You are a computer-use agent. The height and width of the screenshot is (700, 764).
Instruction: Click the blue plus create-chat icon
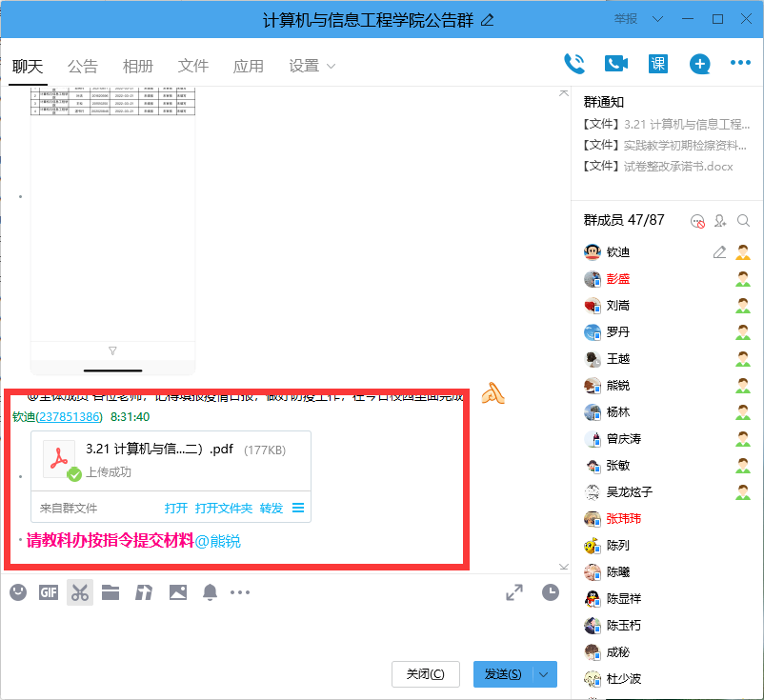[x=699, y=63]
